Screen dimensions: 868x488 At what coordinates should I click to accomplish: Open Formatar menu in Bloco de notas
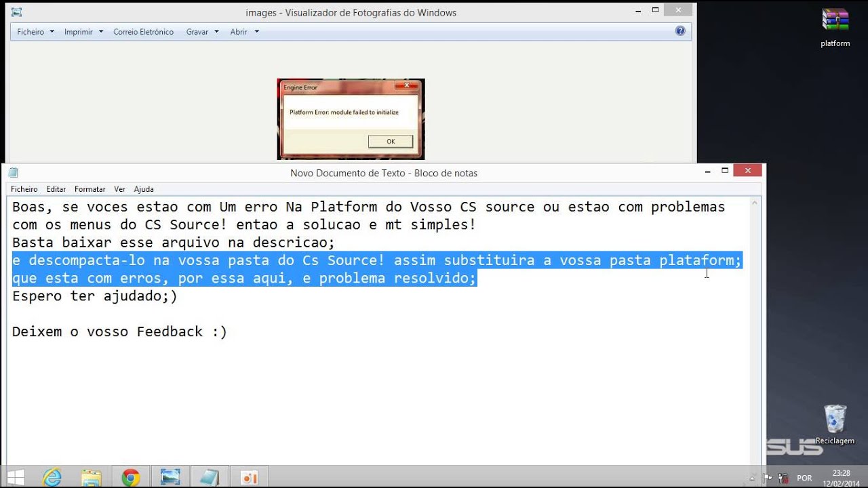tap(90, 189)
